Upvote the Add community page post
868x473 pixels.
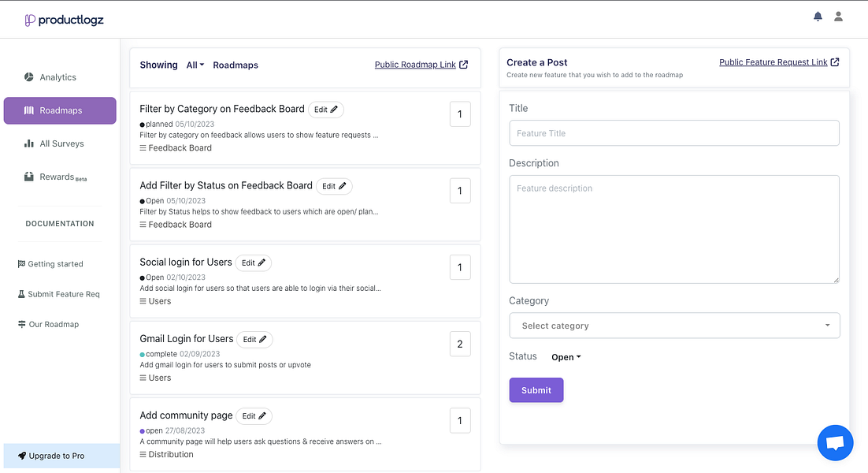coord(460,421)
